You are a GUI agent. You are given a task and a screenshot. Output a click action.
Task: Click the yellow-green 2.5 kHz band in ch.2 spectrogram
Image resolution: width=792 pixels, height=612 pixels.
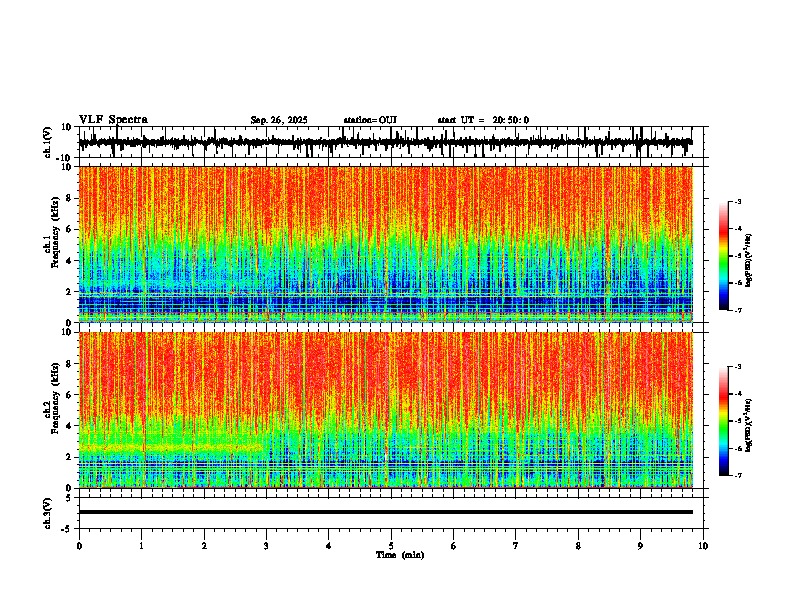(x=172, y=447)
